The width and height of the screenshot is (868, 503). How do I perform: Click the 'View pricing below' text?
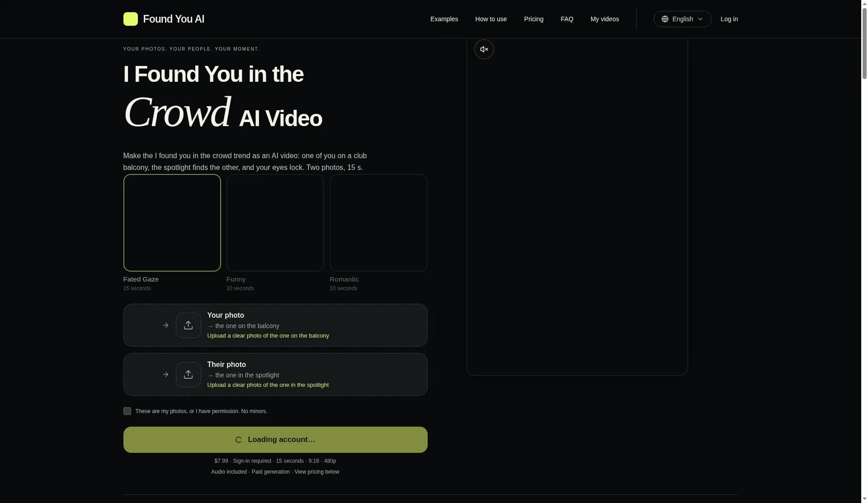point(316,472)
